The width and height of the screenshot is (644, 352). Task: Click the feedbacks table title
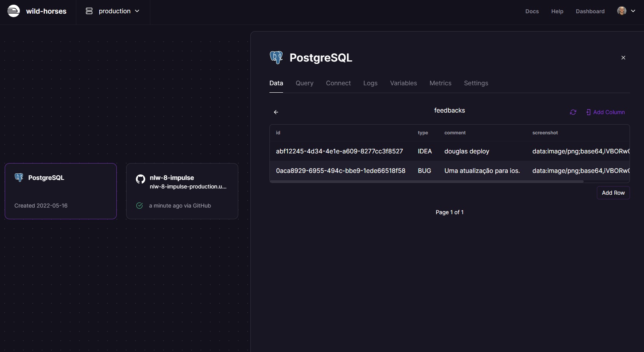click(450, 111)
